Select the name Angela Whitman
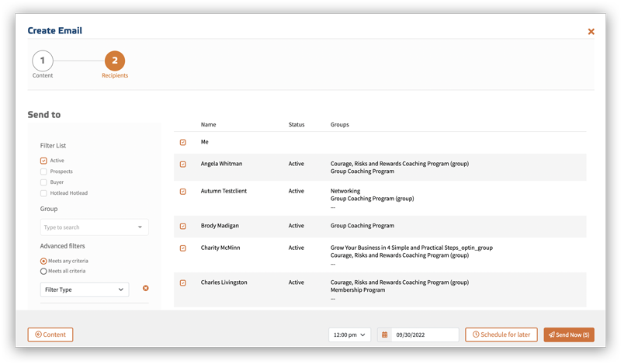 (221, 164)
